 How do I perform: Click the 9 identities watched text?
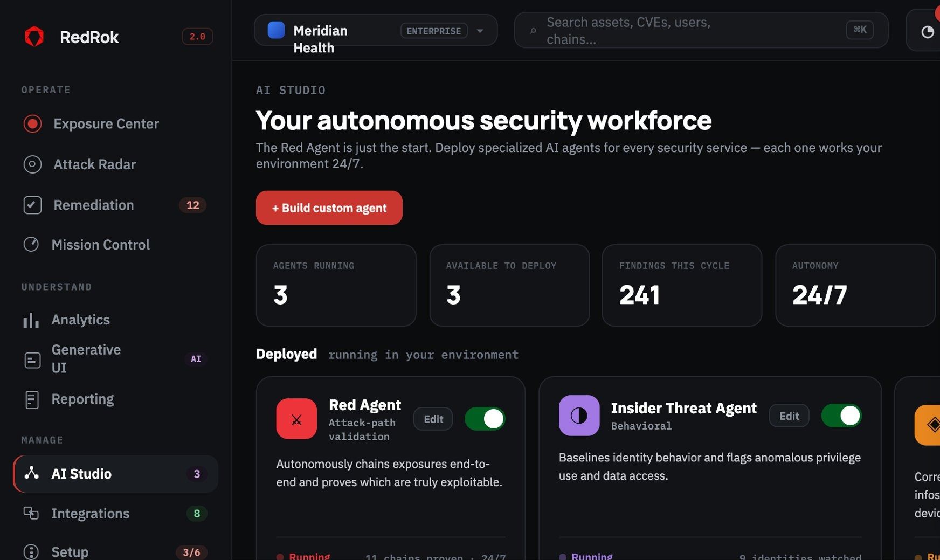pyautogui.click(x=800, y=557)
